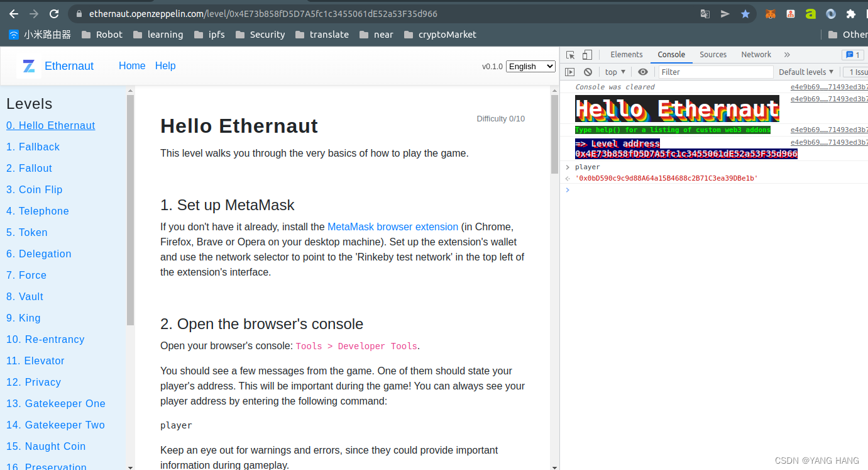The height and width of the screenshot is (470, 868).
Task: Open the Robot bookmark folder
Action: pos(102,35)
